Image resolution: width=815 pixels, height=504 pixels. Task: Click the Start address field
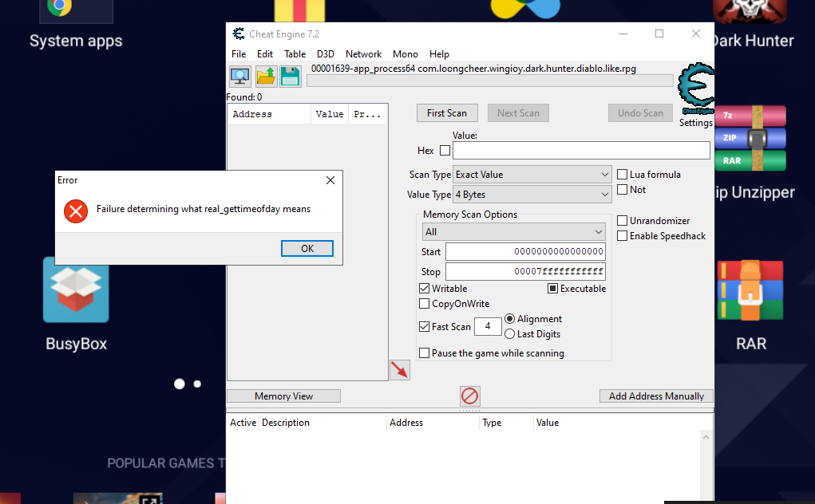point(525,251)
